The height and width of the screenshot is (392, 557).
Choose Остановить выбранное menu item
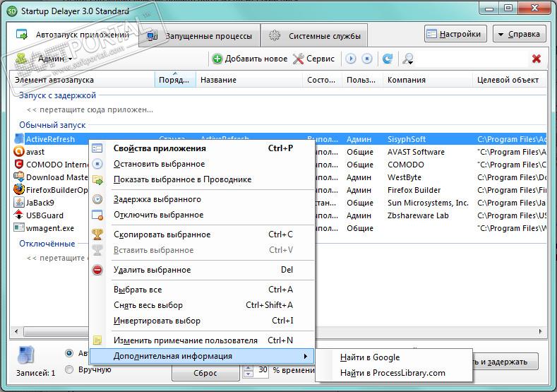[203, 164]
